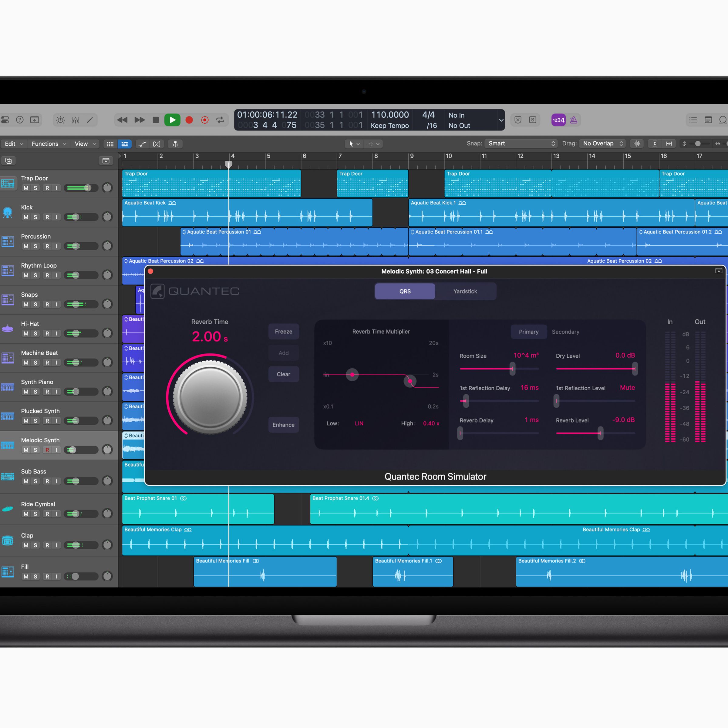Switch tracks area to grid view icon
728x728 pixels.
point(110,144)
